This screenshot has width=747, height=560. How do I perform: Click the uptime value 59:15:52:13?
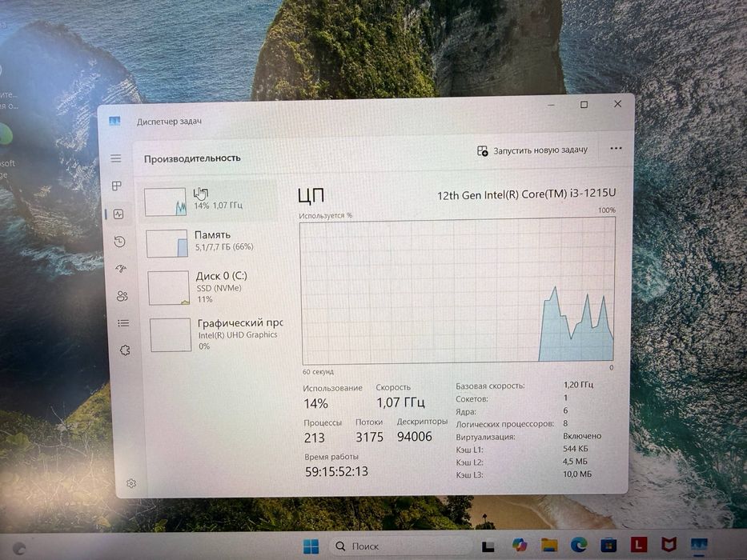[336, 471]
